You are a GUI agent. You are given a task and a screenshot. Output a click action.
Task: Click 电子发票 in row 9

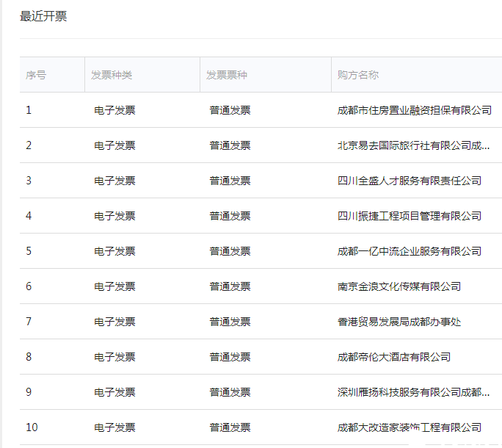click(x=114, y=392)
